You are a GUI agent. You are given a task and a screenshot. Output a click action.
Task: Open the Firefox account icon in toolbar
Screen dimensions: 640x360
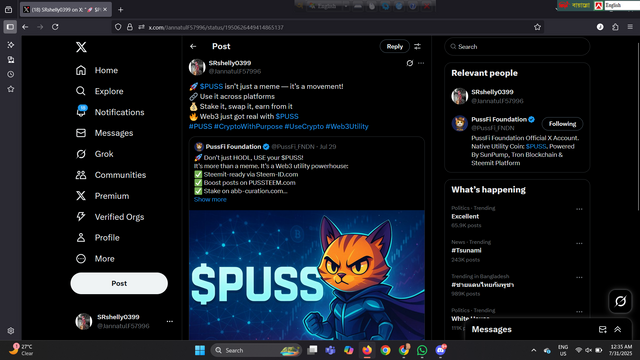coord(600,27)
